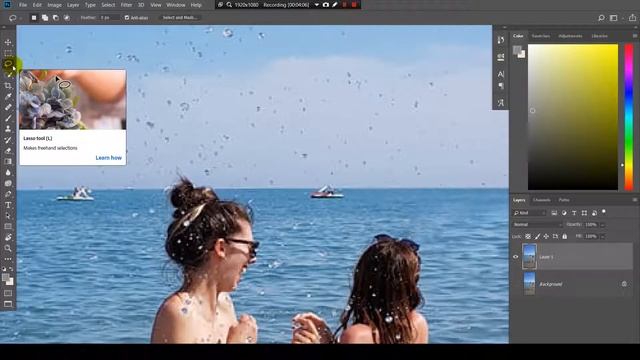640x360 pixels.
Task: Switch to the Libraries tab
Action: click(x=600, y=36)
